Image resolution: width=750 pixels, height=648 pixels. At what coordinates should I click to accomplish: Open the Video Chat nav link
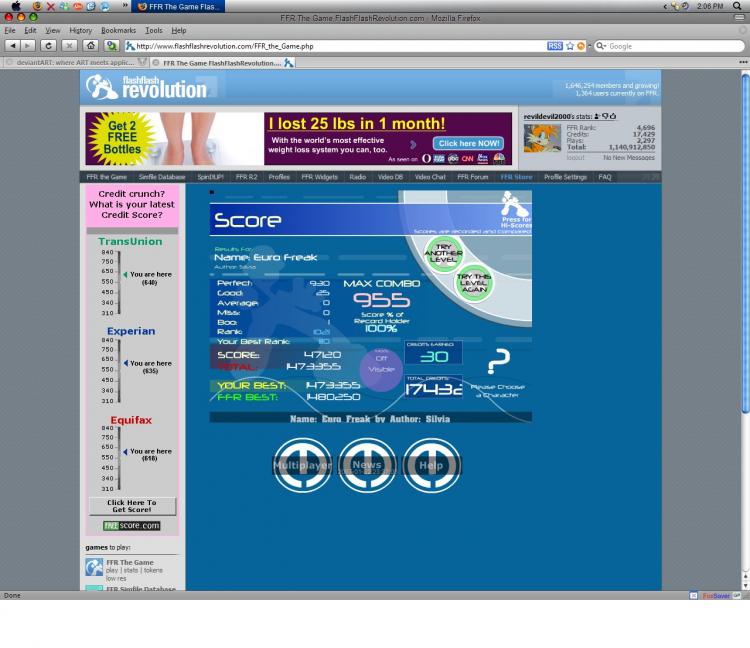point(430,177)
